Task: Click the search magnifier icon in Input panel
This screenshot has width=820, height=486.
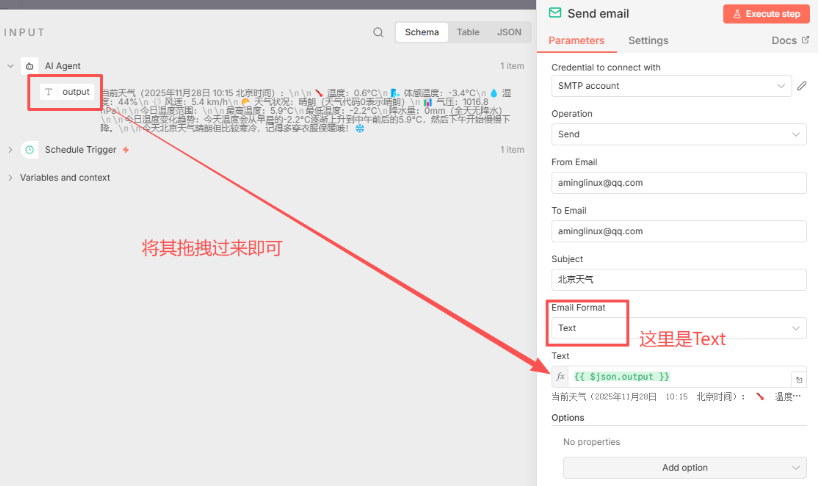Action: [x=378, y=32]
